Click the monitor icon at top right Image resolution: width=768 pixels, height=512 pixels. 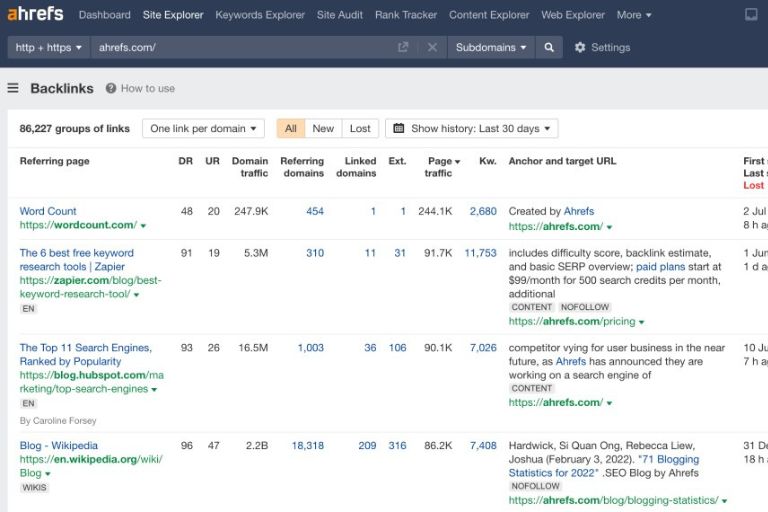click(751, 15)
